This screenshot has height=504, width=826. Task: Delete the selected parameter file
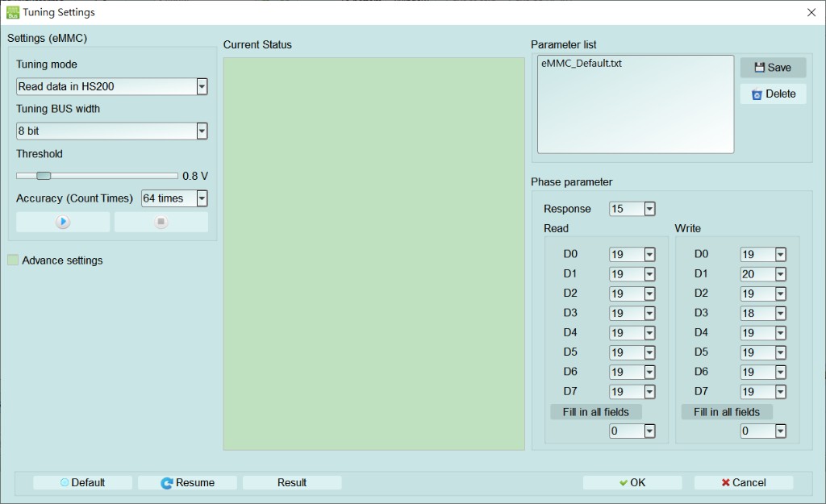773,94
